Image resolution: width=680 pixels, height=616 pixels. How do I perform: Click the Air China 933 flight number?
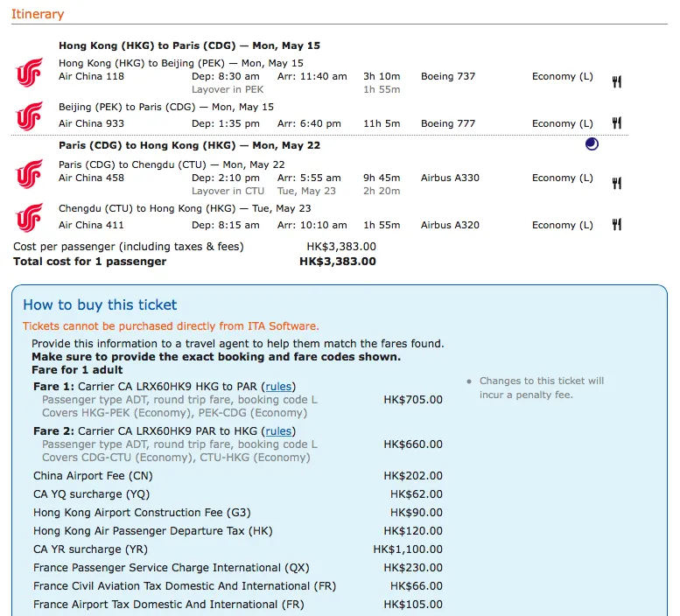pos(92,123)
